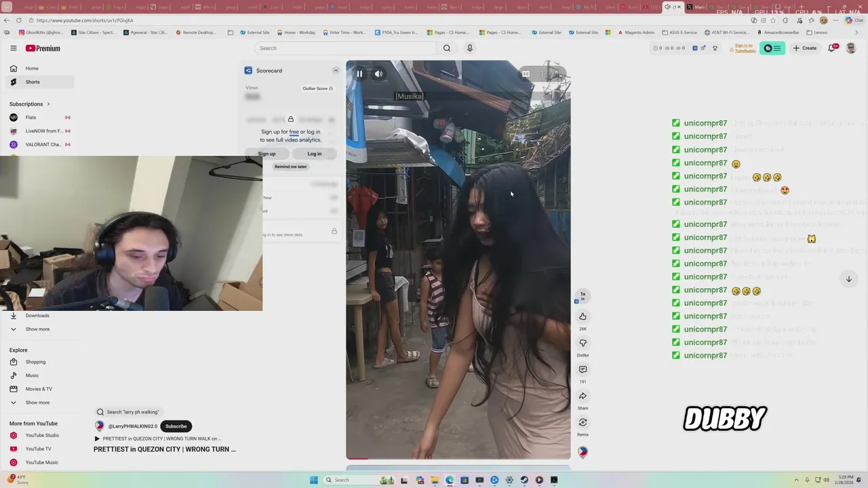Click the locked Outlier Score chip
The width and height of the screenshot is (868, 488).
pyautogui.click(x=317, y=88)
